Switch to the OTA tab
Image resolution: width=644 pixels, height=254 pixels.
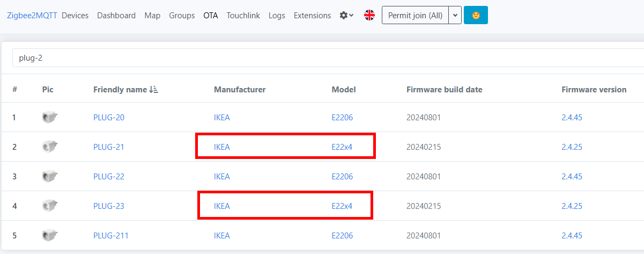(x=211, y=16)
